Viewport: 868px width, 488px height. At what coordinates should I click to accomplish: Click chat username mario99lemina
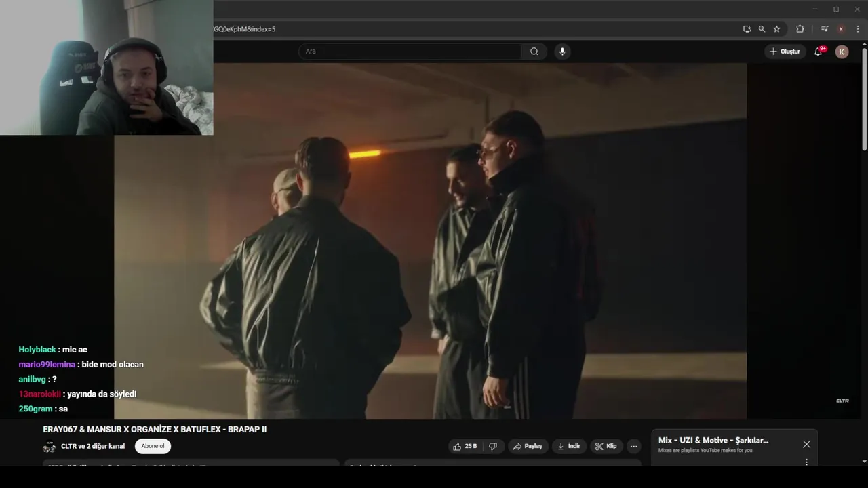[47, 365]
